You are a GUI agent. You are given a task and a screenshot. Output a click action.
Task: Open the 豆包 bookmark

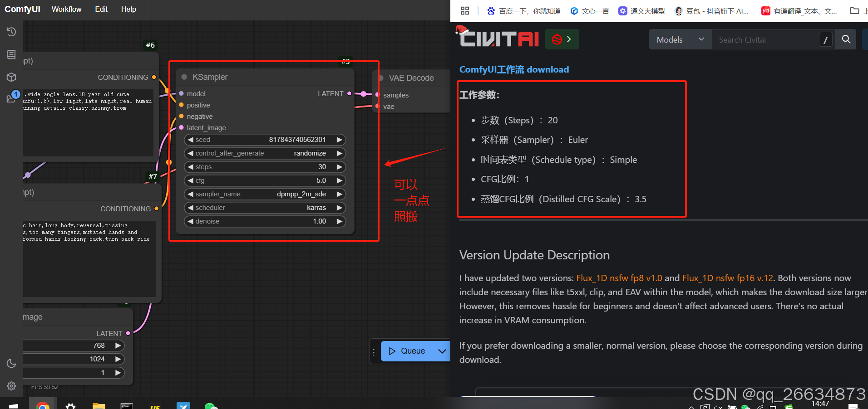[712, 11]
